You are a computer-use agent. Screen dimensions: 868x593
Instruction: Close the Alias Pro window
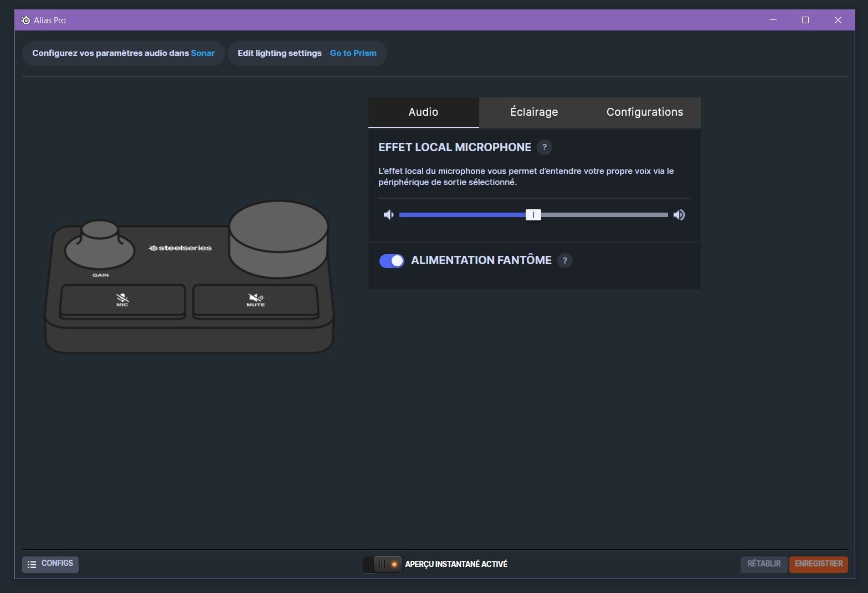[838, 20]
